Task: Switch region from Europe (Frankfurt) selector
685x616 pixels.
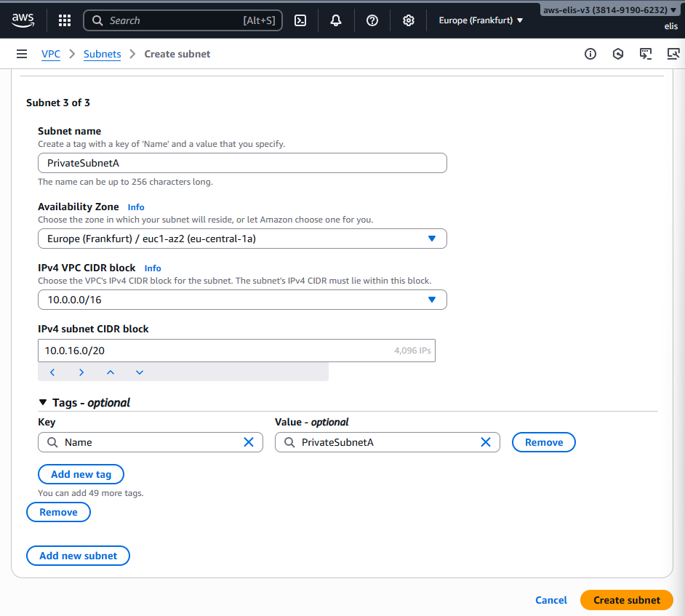Action: [x=481, y=20]
